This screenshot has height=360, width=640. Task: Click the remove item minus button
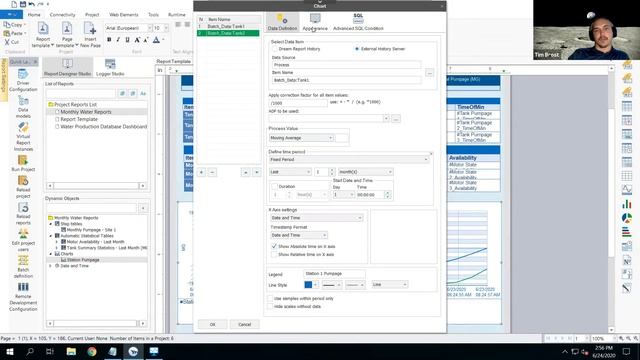pos(212,172)
